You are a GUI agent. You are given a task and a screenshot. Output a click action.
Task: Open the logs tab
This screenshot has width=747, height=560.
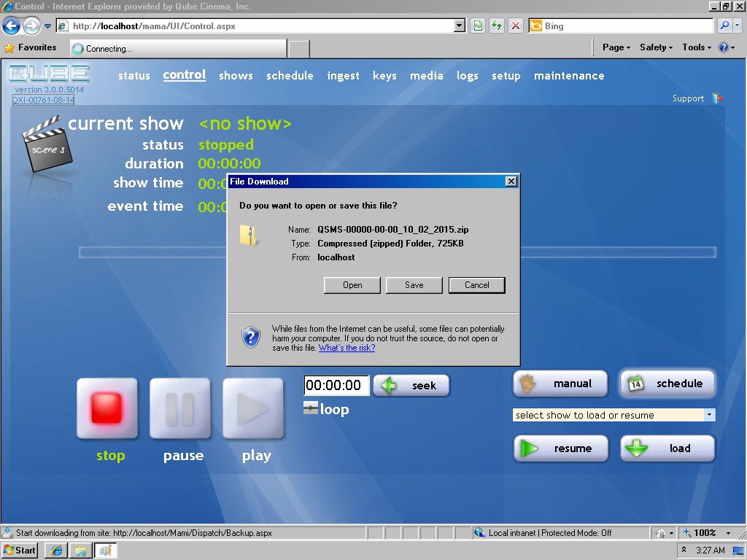point(468,76)
